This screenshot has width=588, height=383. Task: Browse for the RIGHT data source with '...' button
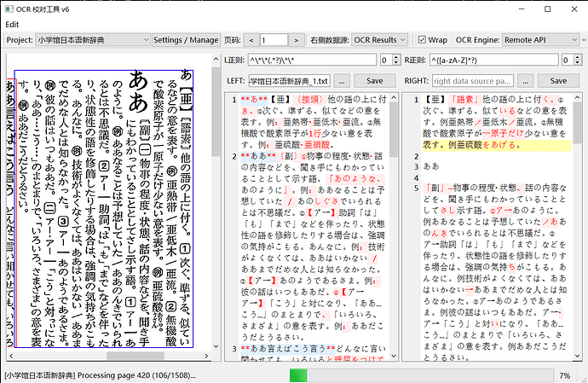[x=526, y=81]
